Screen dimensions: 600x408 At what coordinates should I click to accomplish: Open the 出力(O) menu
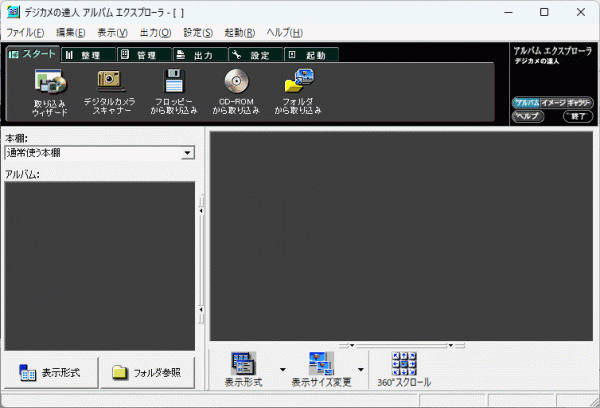[155, 33]
